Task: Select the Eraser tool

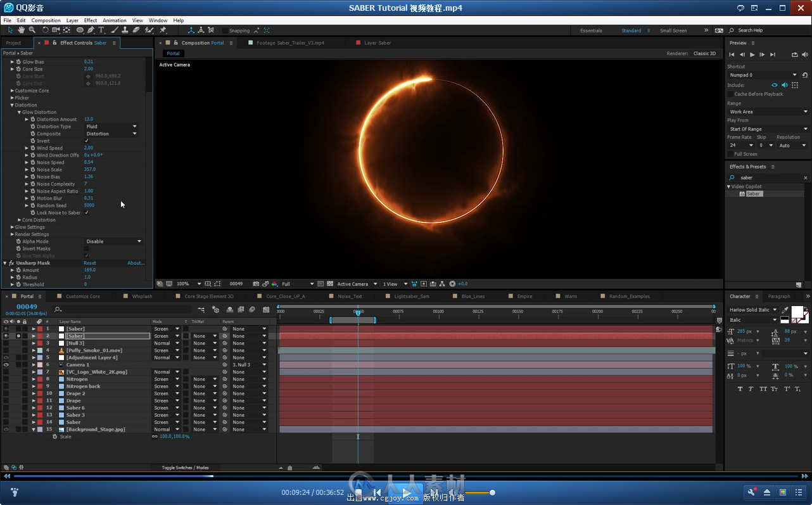Action: click(136, 30)
